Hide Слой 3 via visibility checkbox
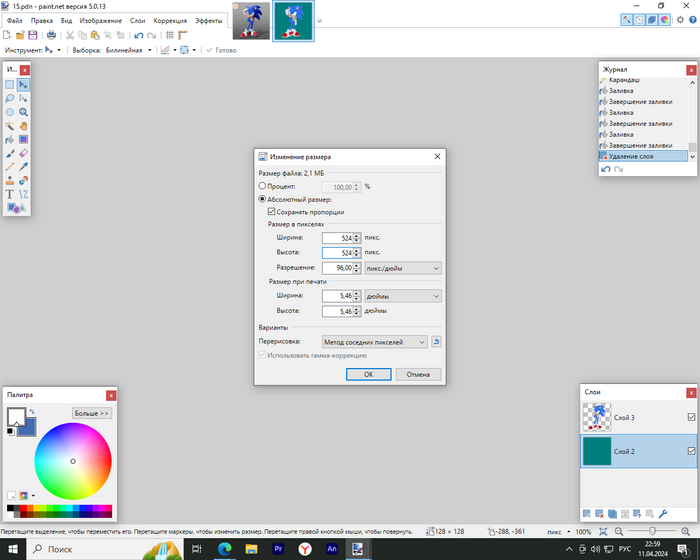Image resolution: width=700 pixels, height=560 pixels. click(x=691, y=417)
